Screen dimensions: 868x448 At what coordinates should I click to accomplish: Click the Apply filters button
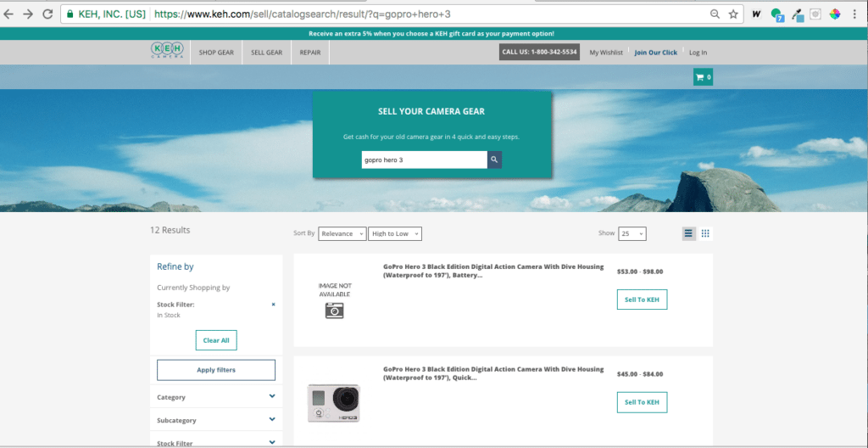coord(216,370)
